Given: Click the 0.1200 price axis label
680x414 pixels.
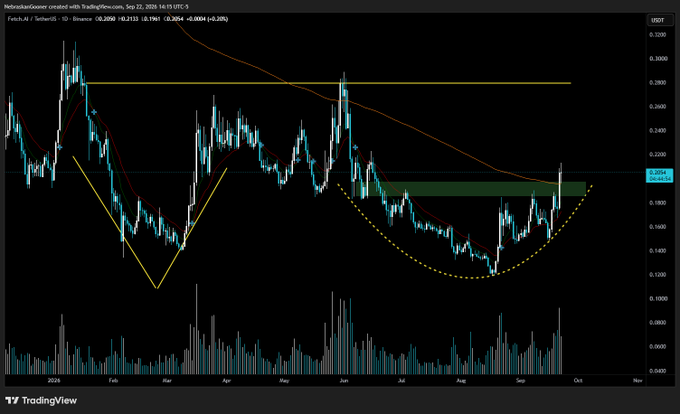Looking at the screenshot, I should tap(657, 275).
